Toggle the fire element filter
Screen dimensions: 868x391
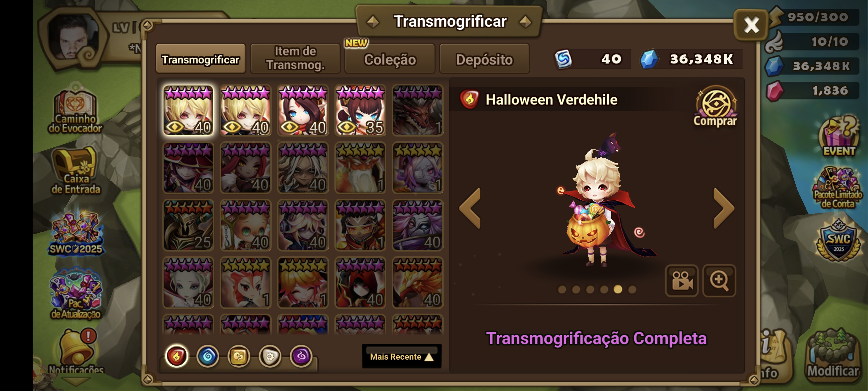[177, 356]
